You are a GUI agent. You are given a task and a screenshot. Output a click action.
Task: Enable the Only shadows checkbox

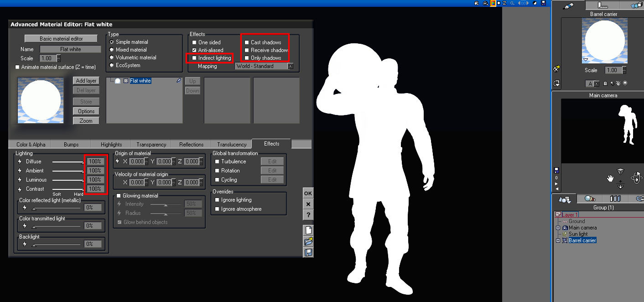[247, 58]
